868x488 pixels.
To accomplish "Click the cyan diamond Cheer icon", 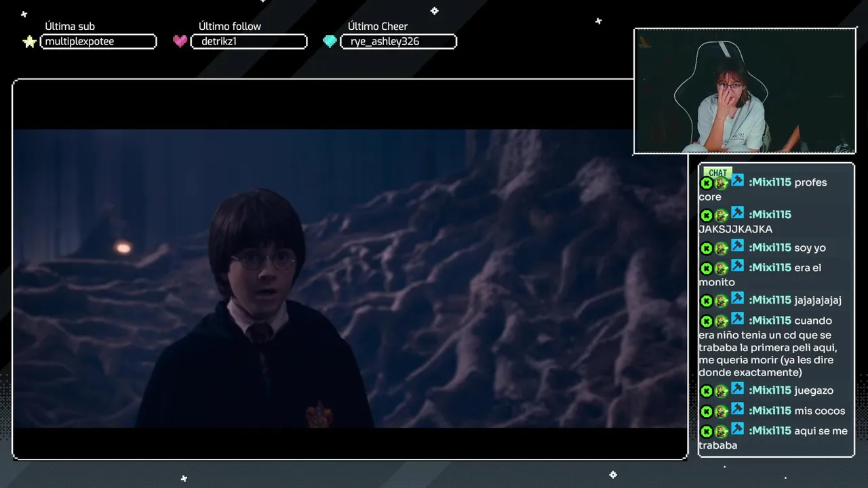I will point(330,41).
